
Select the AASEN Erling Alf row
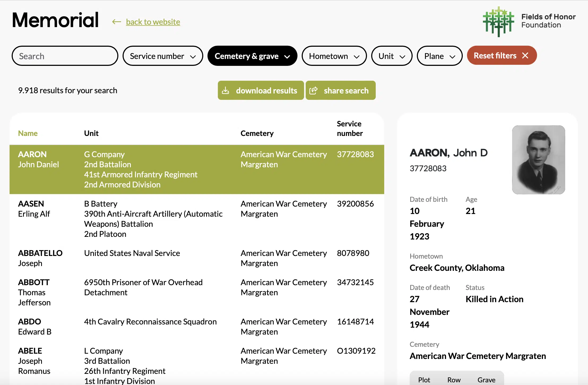click(x=196, y=219)
